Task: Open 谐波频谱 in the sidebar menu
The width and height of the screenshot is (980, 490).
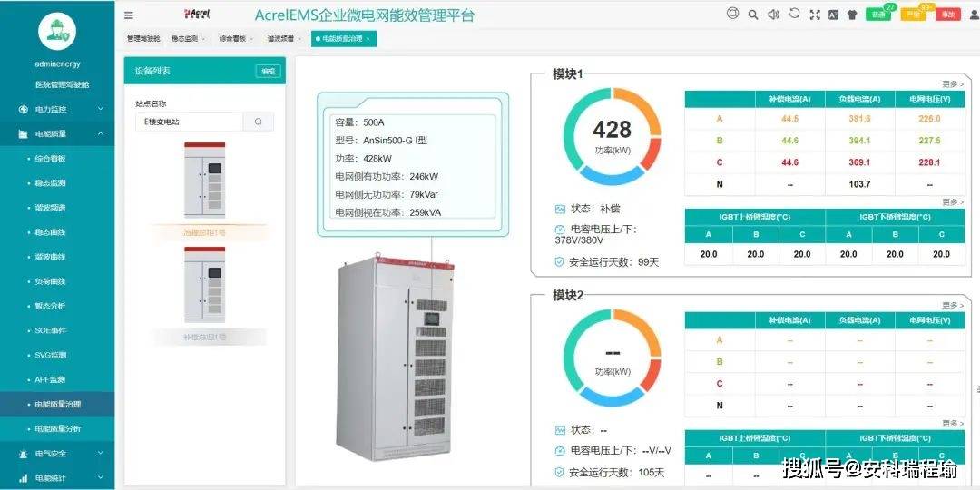Action: click(50, 208)
